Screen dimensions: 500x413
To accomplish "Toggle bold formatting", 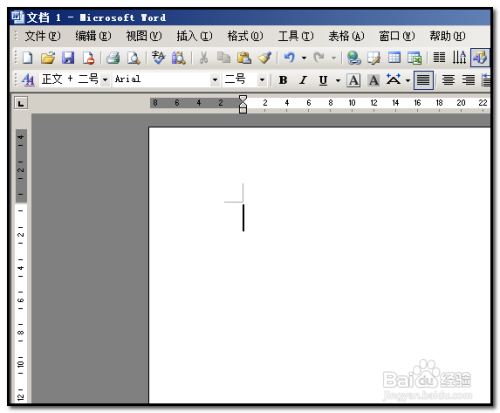I will coord(283,80).
